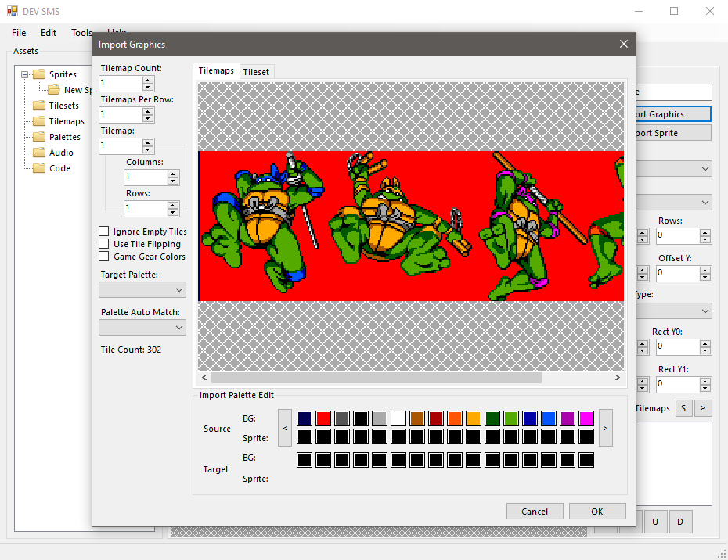Click the Rect Y0 input in main window

point(678,346)
